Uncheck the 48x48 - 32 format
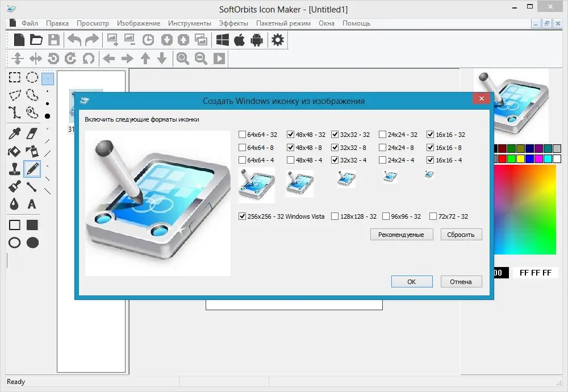Screen dimensions: 568x392 [x=290, y=135]
